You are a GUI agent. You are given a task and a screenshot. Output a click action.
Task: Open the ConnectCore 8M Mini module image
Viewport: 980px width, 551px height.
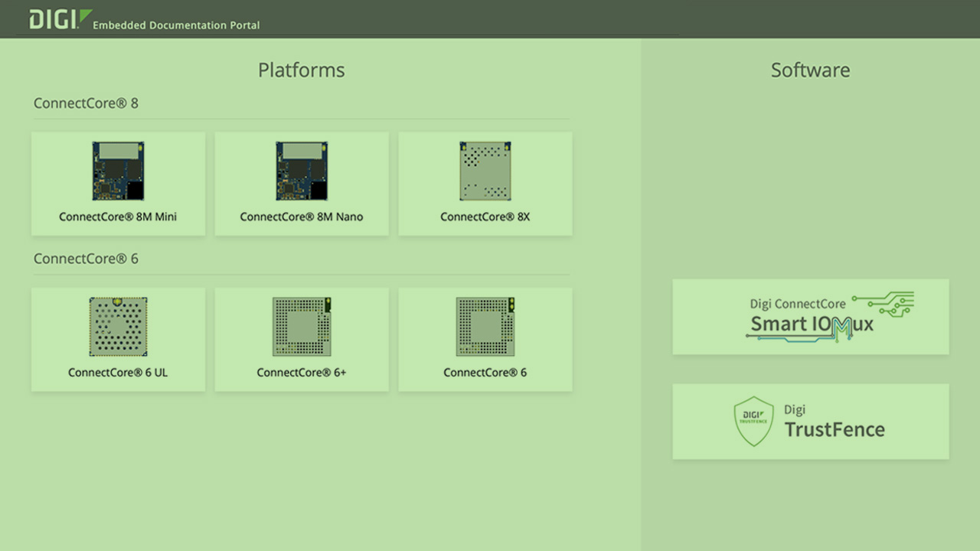pos(118,170)
